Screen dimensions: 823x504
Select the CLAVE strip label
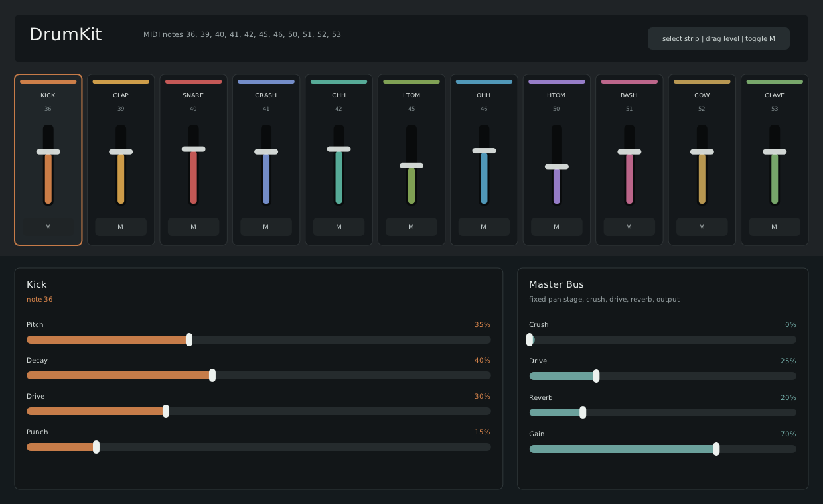[775, 95]
